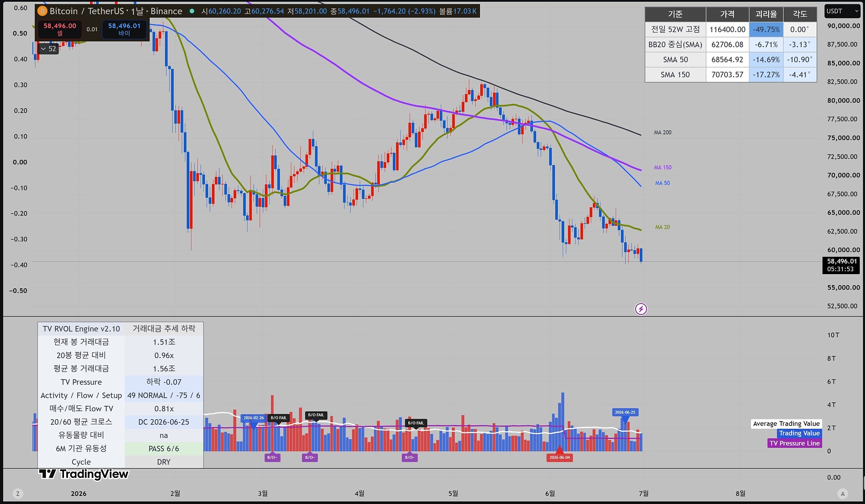865x504 pixels.
Task: Click the -14.69% deviation cell
Action: pyautogui.click(x=766, y=59)
